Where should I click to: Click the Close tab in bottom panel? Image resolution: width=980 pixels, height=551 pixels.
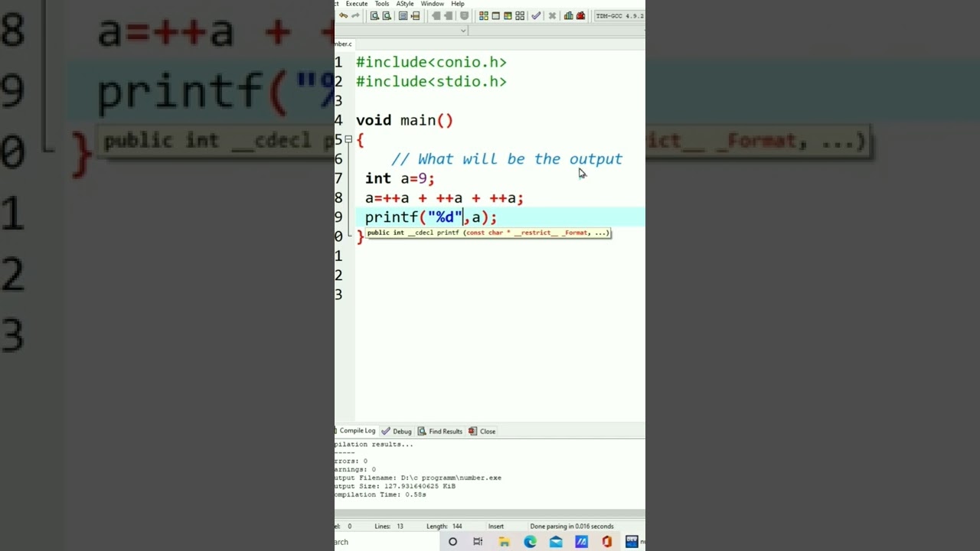[x=482, y=431]
